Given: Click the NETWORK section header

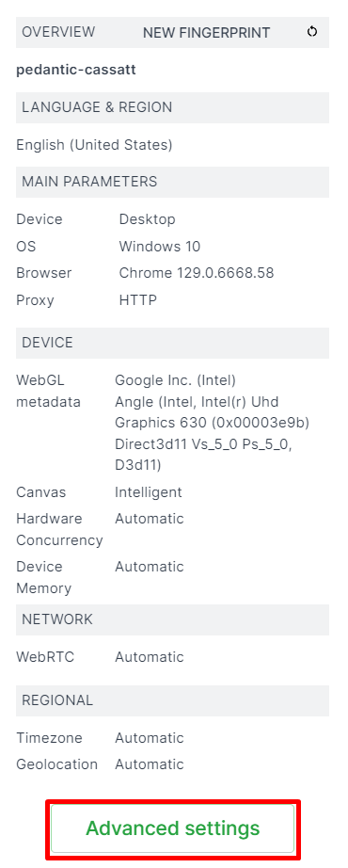Looking at the screenshot, I should point(173,619).
